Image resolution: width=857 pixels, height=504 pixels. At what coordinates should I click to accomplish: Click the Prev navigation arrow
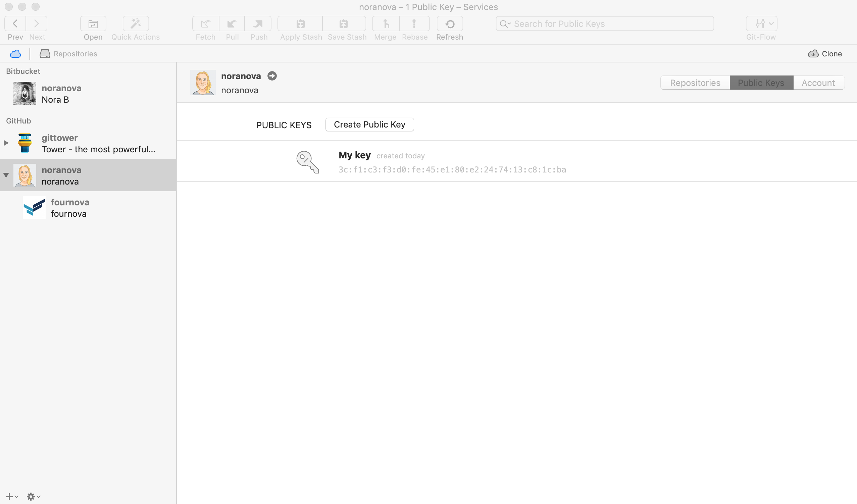(15, 24)
